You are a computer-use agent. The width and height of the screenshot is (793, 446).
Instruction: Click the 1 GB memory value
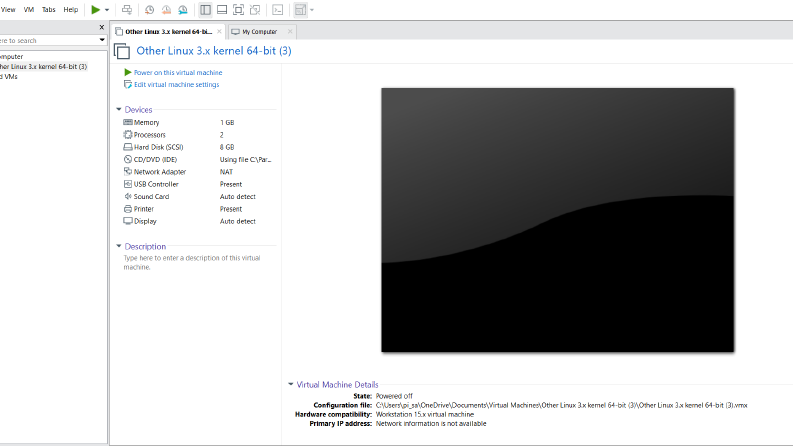click(x=227, y=122)
